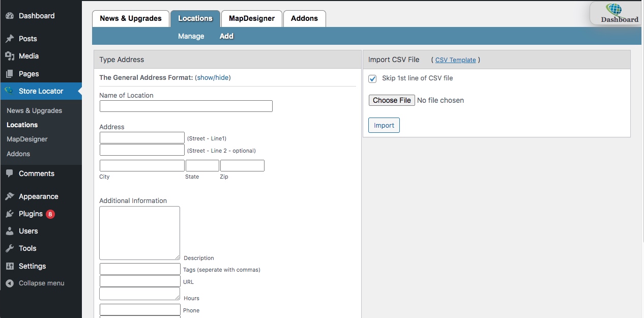Click Collapse menu text

[x=42, y=283]
